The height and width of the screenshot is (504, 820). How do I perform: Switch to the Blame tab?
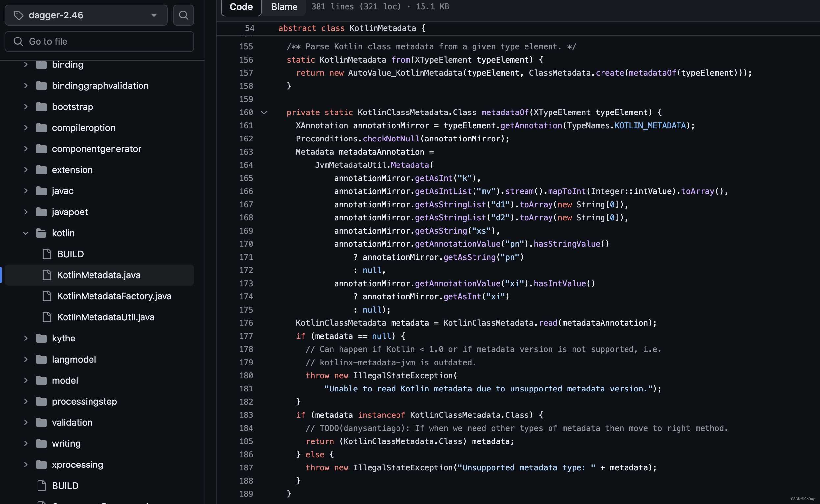(284, 6)
